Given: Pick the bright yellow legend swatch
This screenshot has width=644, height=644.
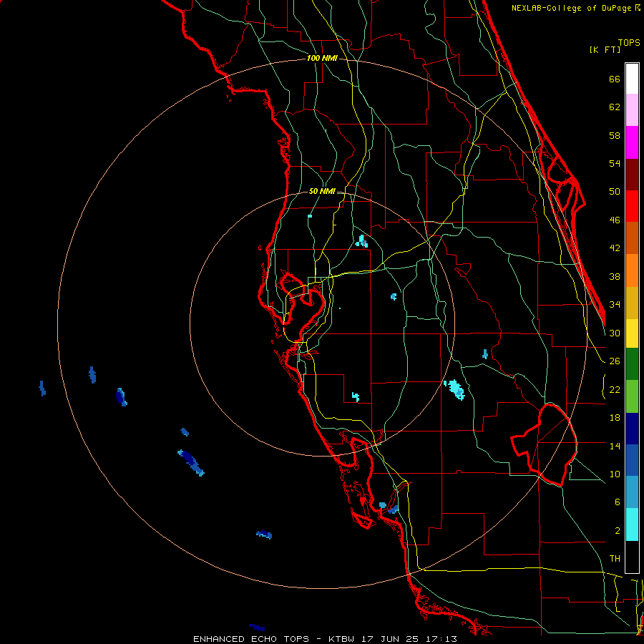Looking at the screenshot, I should tap(632, 333).
